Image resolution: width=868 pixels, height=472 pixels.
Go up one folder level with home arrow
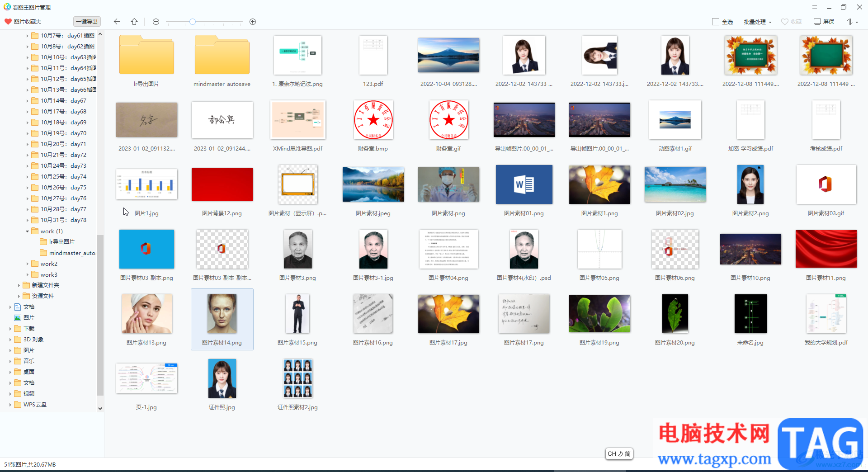[134, 22]
